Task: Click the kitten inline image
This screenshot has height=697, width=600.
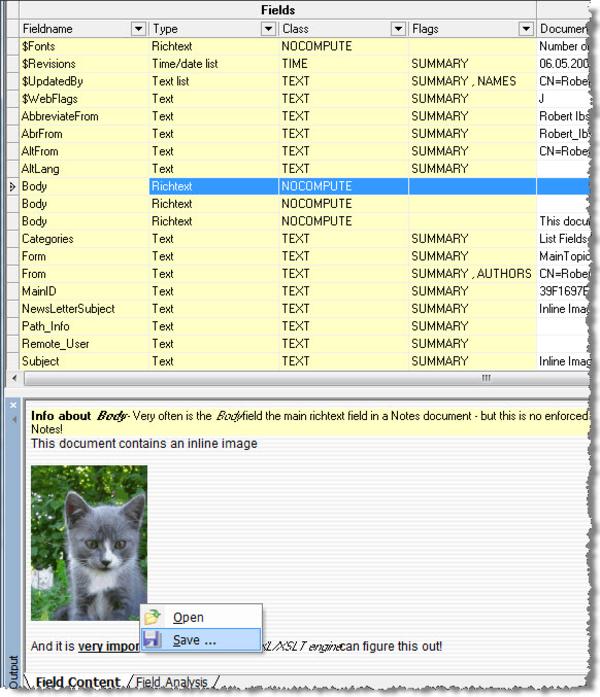Action: [89, 543]
